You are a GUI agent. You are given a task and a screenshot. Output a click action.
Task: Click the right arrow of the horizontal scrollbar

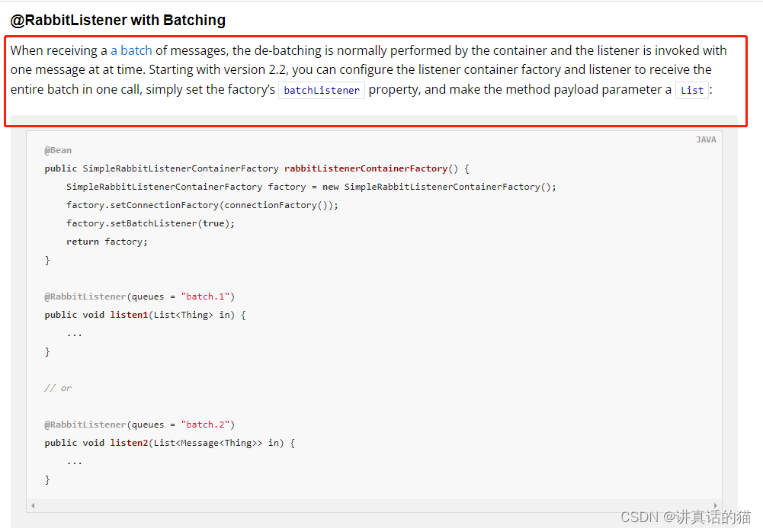(715, 505)
